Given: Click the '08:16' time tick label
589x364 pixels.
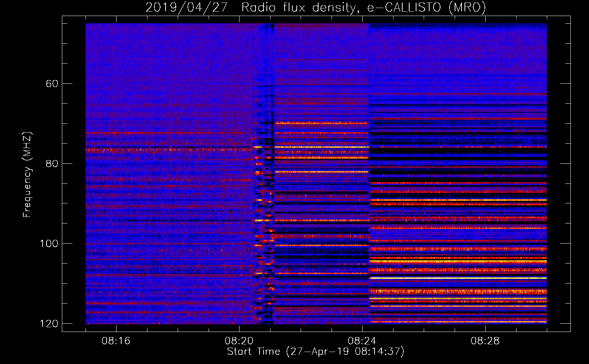Looking at the screenshot, I should pos(116,341).
